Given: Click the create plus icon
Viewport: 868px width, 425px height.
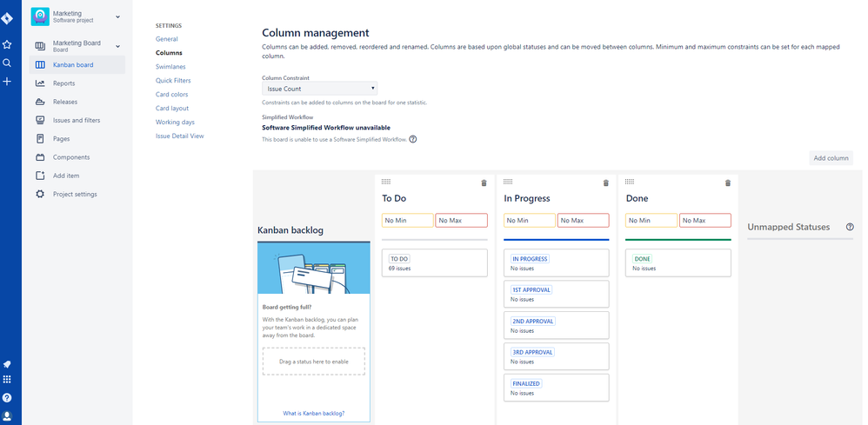Looking at the screenshot, I should point(7,81).
